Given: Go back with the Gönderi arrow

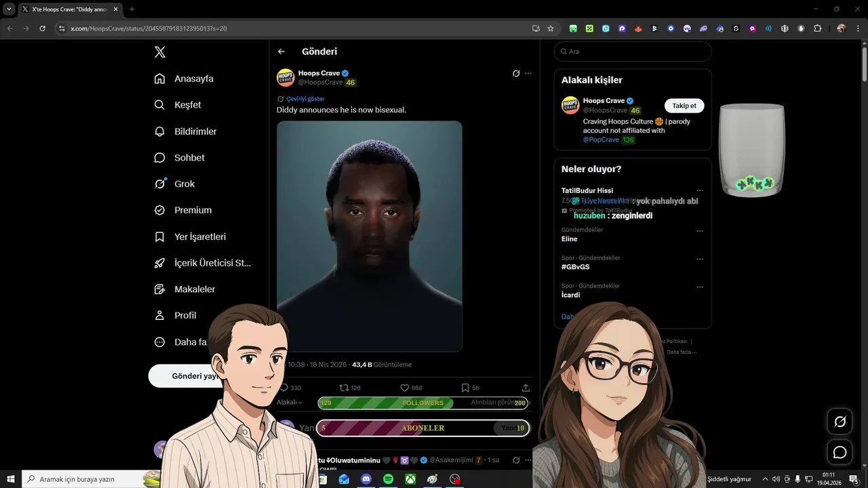Looking at the screenshot, I should coord(281,52).
